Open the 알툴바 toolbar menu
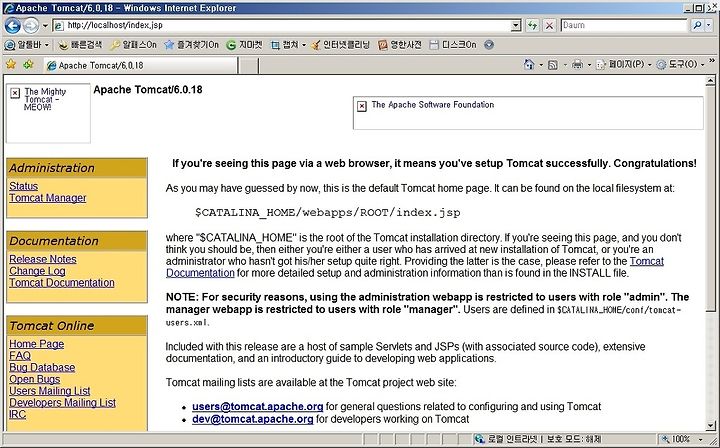Viewport: 720px width, 448px height. (26, 45)
